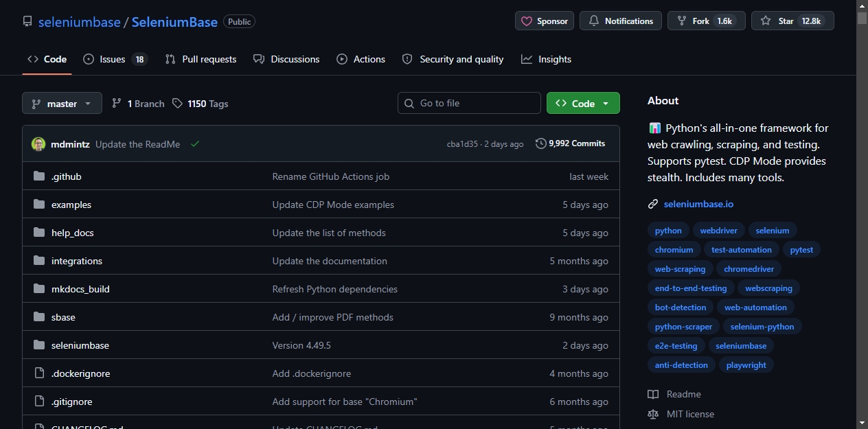Image resolution: width=868 pixels, height=429 pixels.
Task: Click the seleniumbase.io website link
Action: 698,204
